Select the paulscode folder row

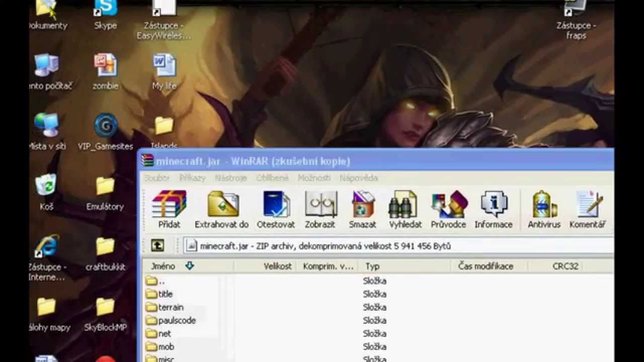tap(378, 320)
